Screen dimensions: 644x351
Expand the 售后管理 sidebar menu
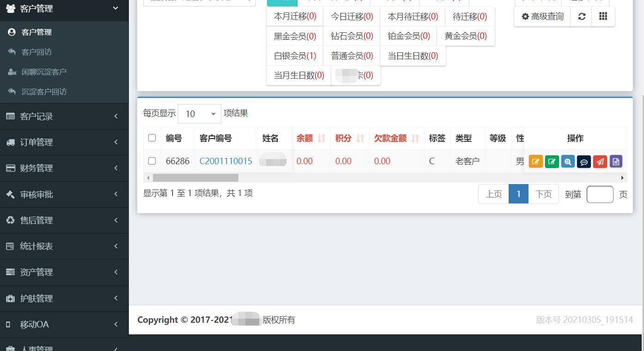coord(64,221)
